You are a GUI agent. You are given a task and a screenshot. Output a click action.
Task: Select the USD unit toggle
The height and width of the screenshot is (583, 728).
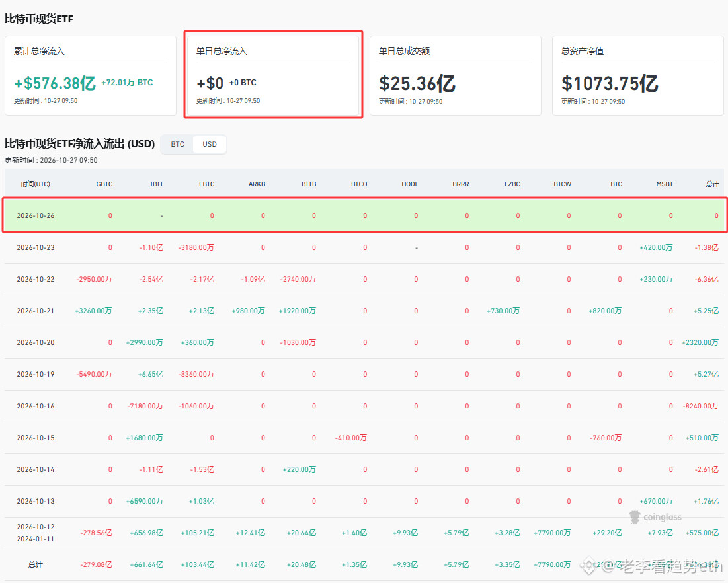tap(210, 144)
